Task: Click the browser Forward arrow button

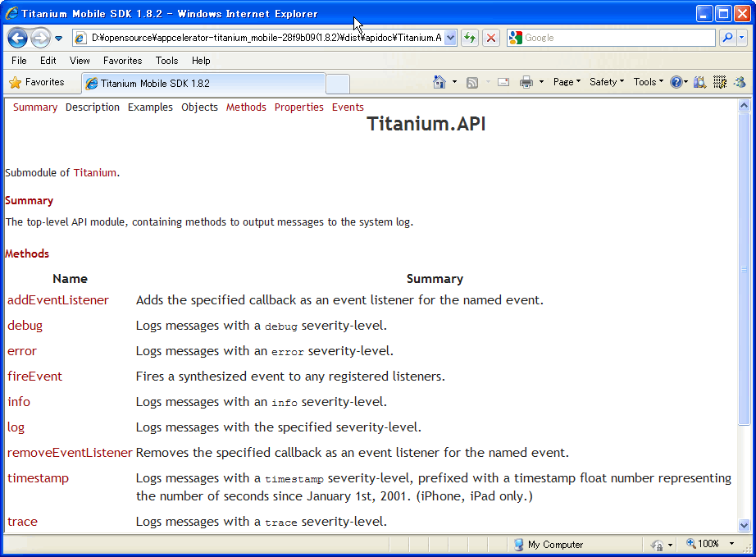Action: tap(40, 38)
